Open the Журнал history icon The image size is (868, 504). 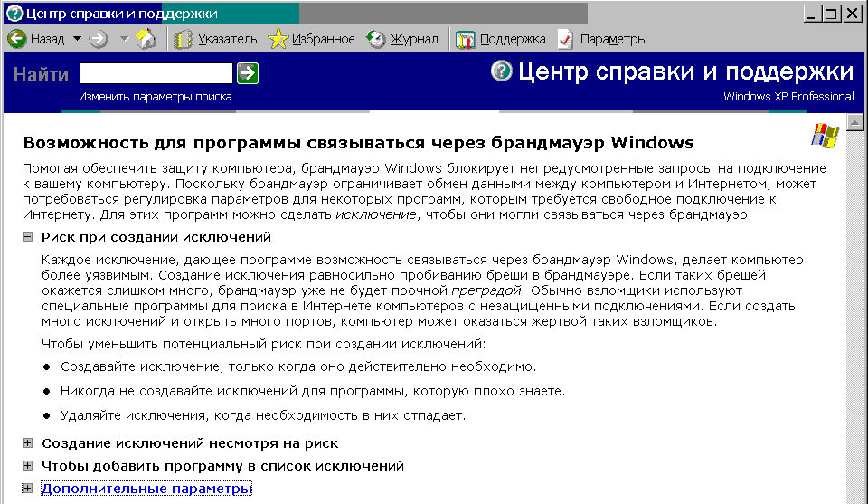[376, 39]
